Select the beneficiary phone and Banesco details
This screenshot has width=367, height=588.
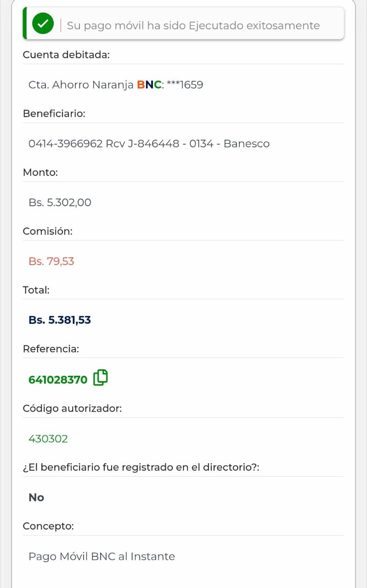pyautogui.click(x=149, y=144)
